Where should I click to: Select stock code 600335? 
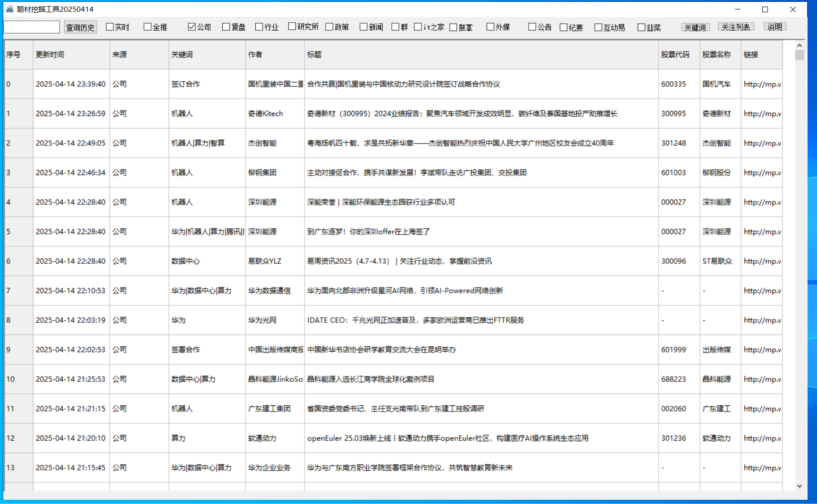coord(674,84)
